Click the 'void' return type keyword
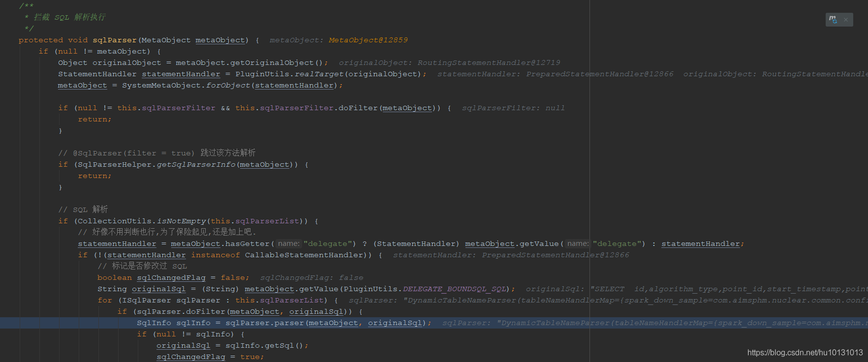The width and height of the screenshot is (868, 362). click(78, 40)
